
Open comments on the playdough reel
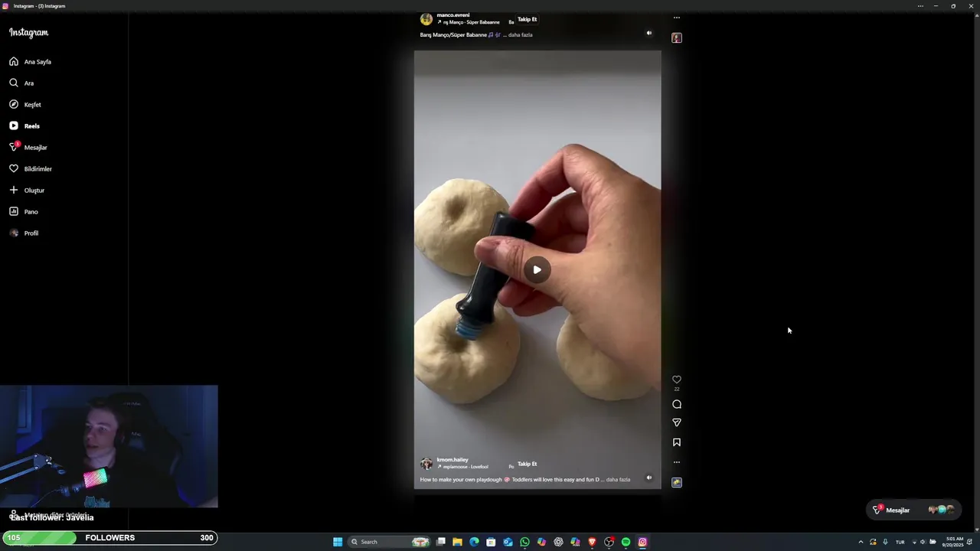click(x=677, y=404)
